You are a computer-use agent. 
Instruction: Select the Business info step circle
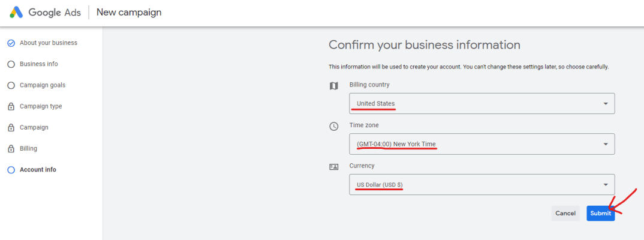pyautogui.click(x=11, y=64)
